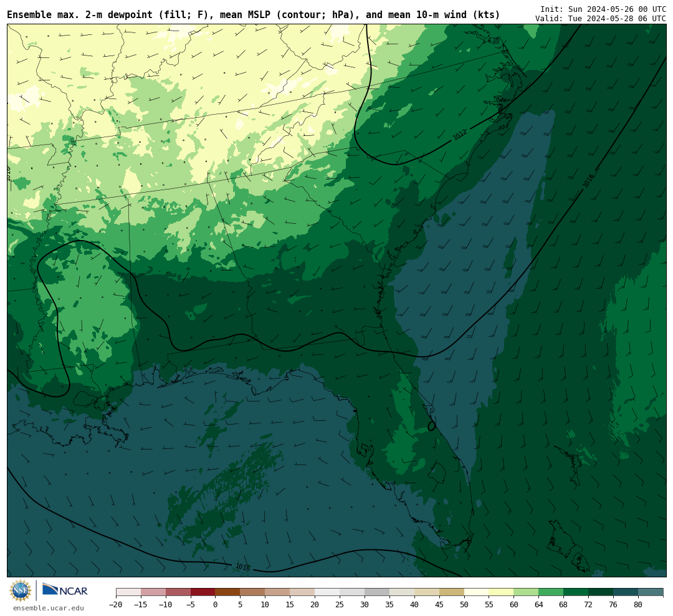Viewport: 673px width, 616px height.
Task: Pick the color swatch between -20 and -15
Action: click(x=128, y=592)
